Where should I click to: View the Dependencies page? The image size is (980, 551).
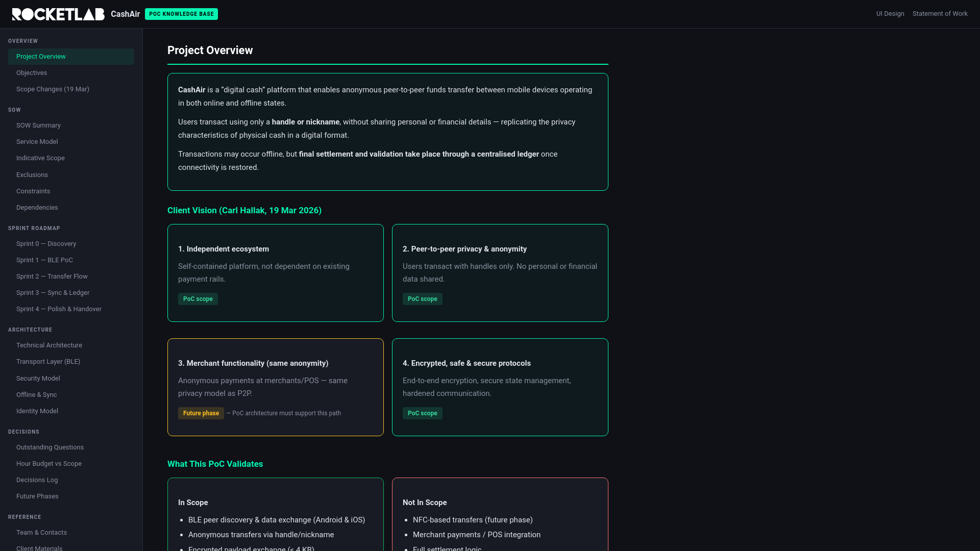71,208
